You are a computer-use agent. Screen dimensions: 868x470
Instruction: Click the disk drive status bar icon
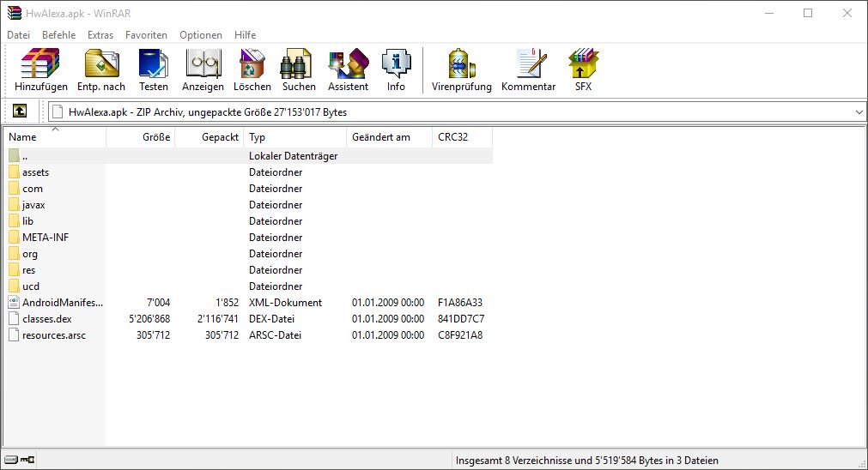pyautogui.click(x=11, y=460)
